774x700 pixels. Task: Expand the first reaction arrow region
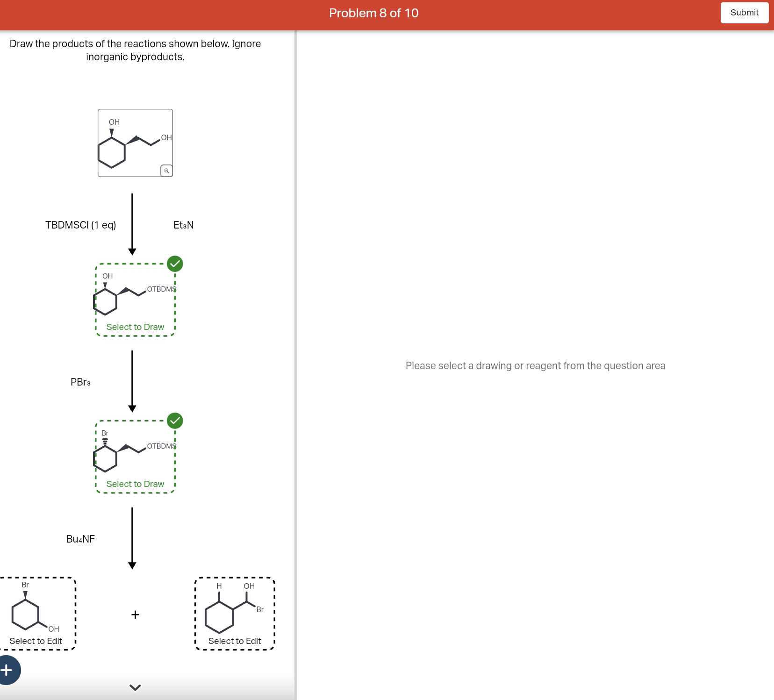tap(131, 217)
